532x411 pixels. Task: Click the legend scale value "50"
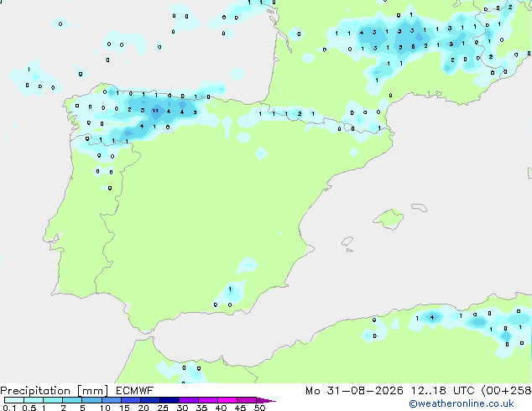click(259, 408)
